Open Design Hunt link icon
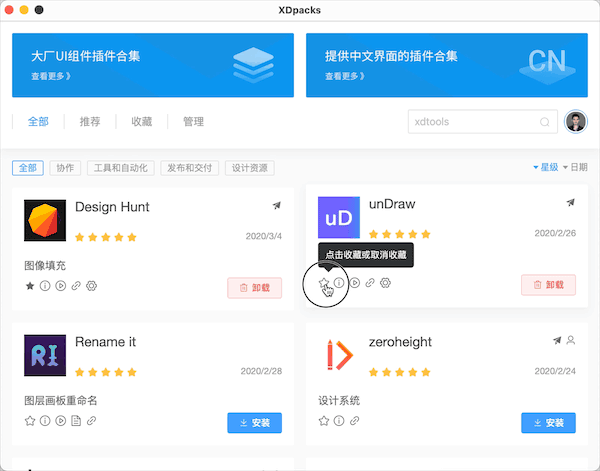Screen dimensions: 600x471 click(x=76, y=286)
